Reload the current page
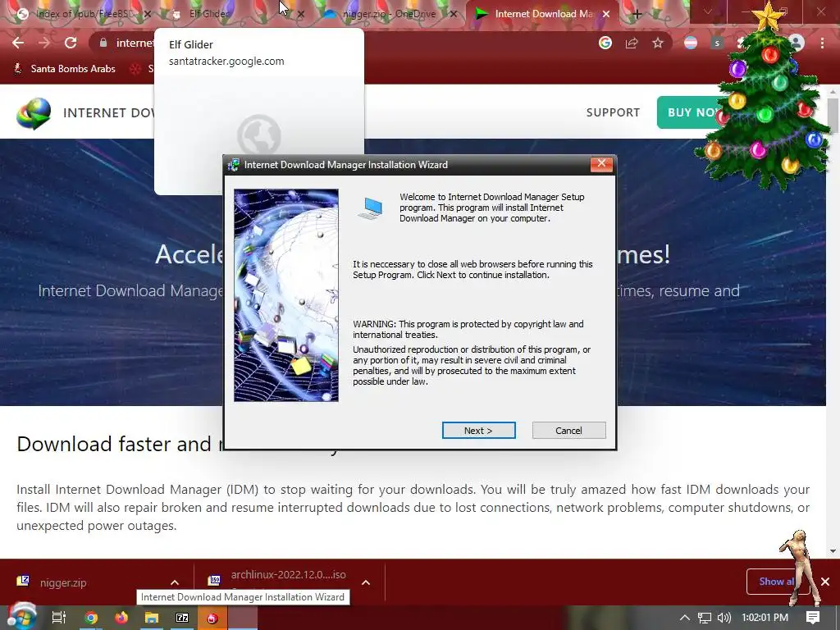840x630 pixels. click(71, 43)
